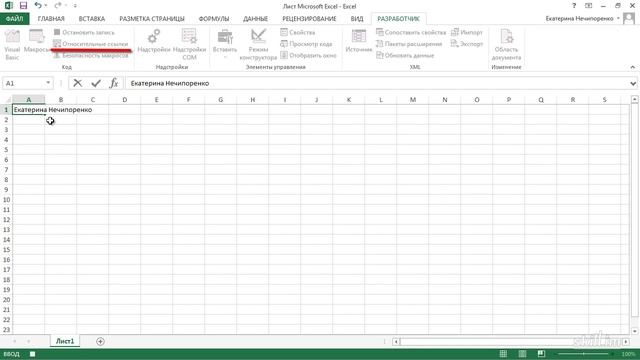Switch to the ДАННЫЕ tab
640x360 pixels.
click(256, 19)
